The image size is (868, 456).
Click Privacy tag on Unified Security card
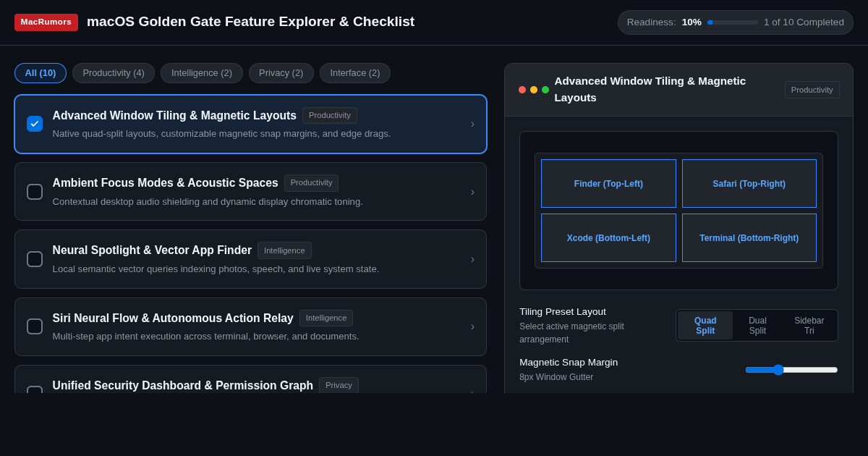point(339,385)
